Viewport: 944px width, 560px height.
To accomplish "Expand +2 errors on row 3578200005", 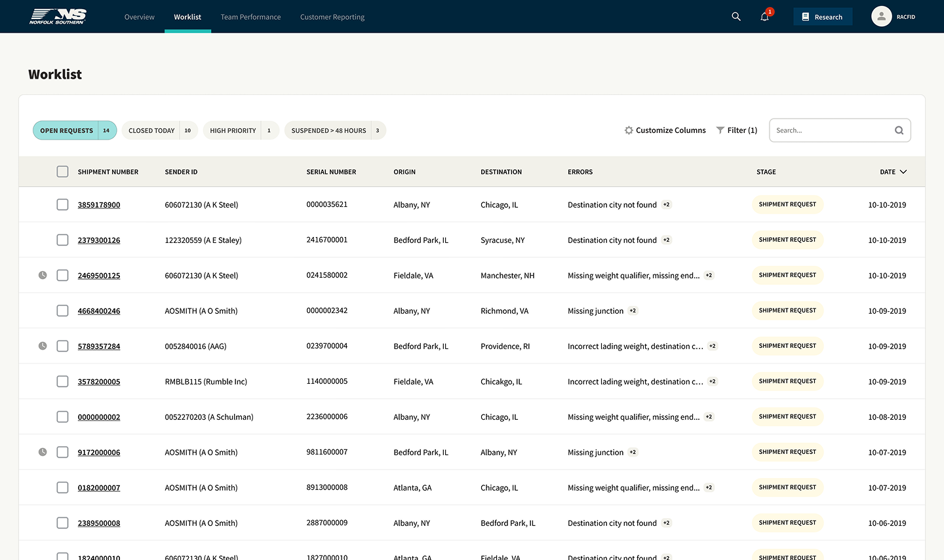I will (x=713, y=381).
